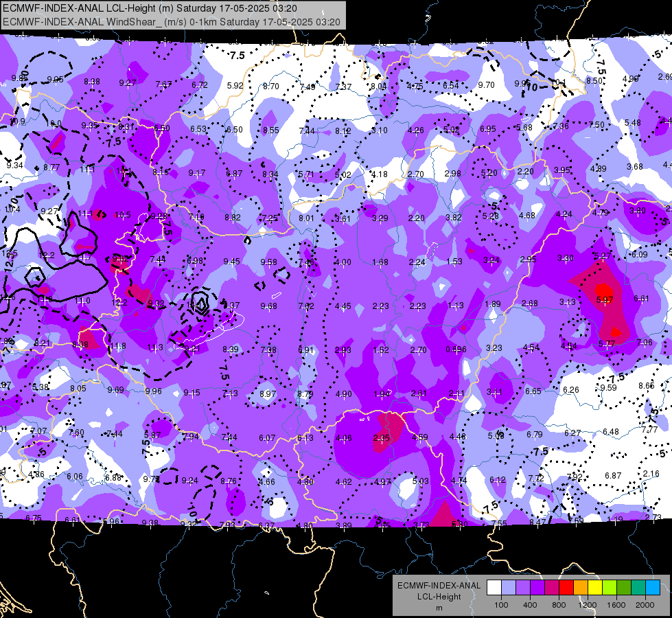Click the wind shear value 2.16
This screenshot has height=618, width=672.
pyautogui.click(x=651, y=474)
